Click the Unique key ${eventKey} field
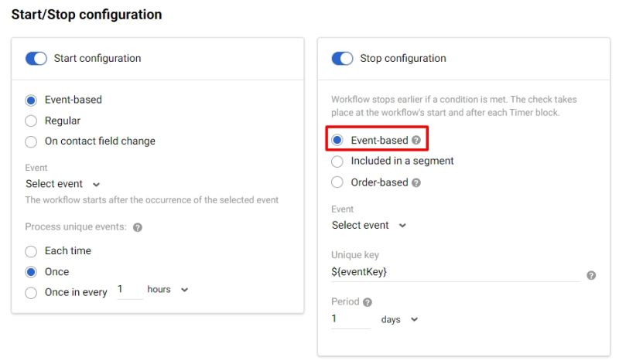The height and width of the screenshot is (364, 619). (455, 272)
